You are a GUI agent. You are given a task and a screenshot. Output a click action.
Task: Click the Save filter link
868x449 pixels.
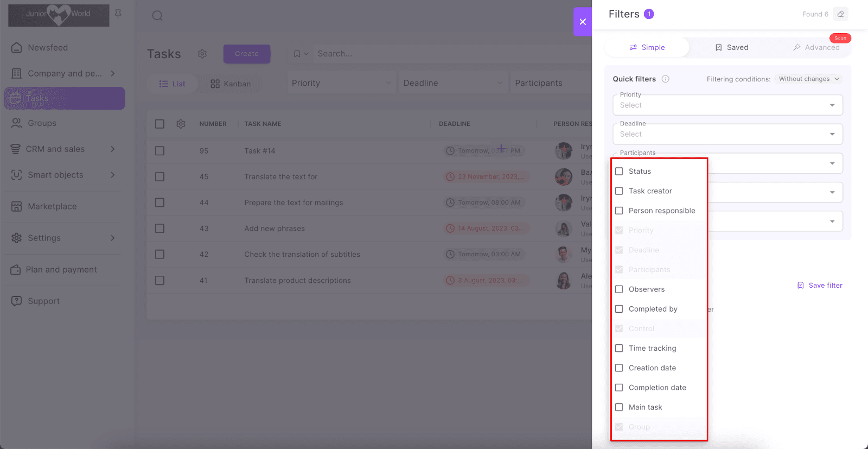click(x=820, y=286)
